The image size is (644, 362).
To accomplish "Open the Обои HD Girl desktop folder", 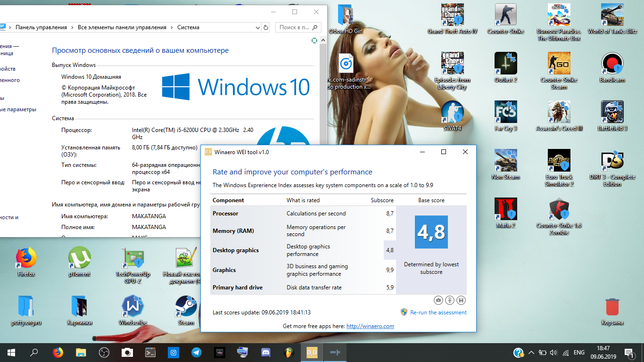I will pos(346,19).
